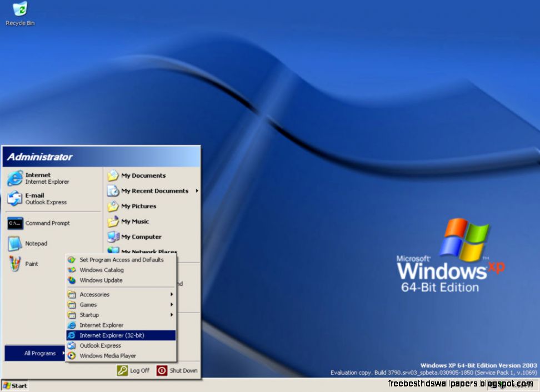Click the My Recent Documents icon
Image resolution: width=540 pixels, height=392 pixels.
pyautogui.click(x=113, y=190)
